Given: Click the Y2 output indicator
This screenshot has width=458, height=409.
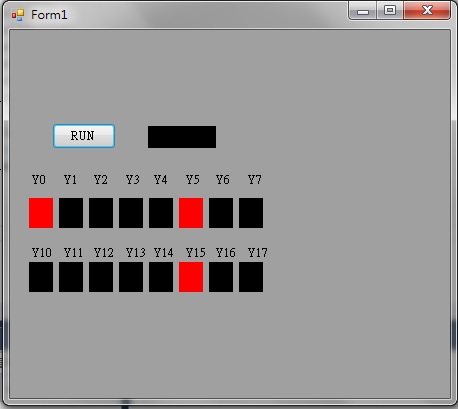Looking at the screenshot, I should coord(101,213).
